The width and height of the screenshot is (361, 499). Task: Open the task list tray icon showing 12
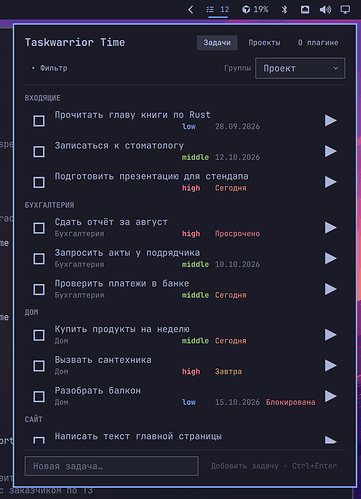click(218, 9)
